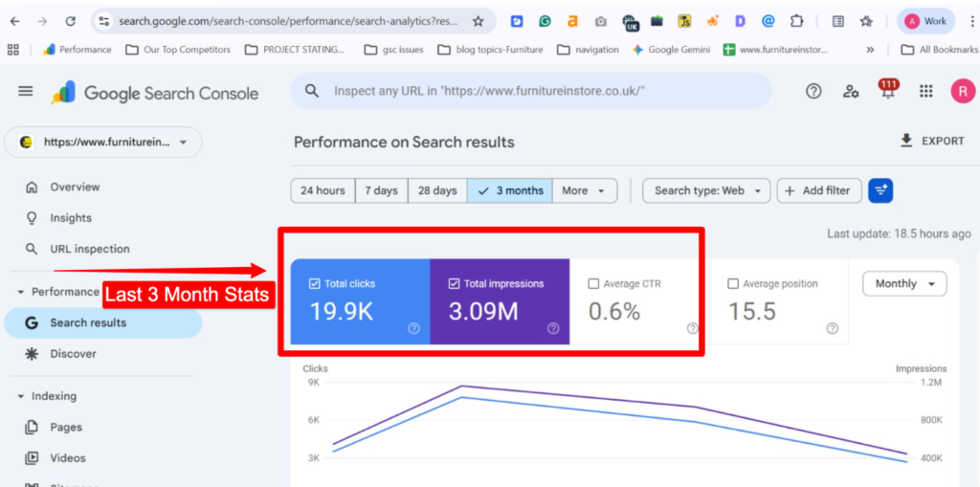The height and width of the screenshot is (487, 980).
Task: Bookmark this page with the star icon
Action: (x=479, y=21)
